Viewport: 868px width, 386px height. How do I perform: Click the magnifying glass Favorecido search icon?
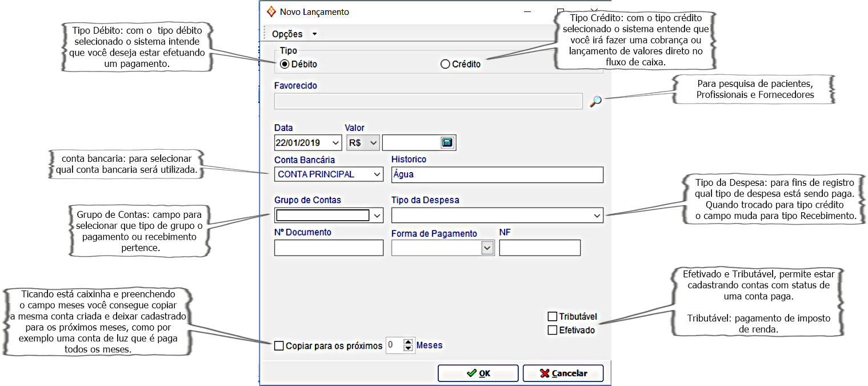(x=595, y=102)
